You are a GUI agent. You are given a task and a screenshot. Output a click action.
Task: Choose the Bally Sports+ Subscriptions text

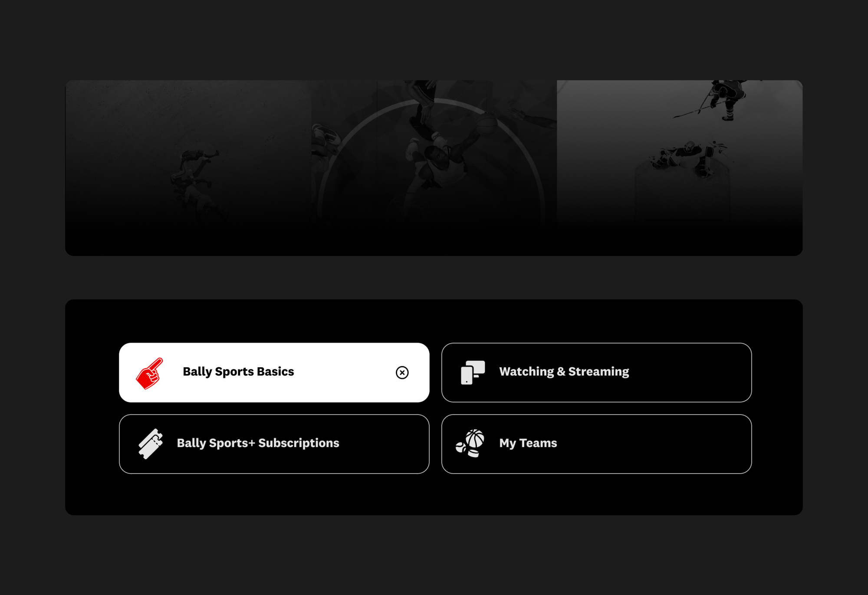click(x=258, y=443)
